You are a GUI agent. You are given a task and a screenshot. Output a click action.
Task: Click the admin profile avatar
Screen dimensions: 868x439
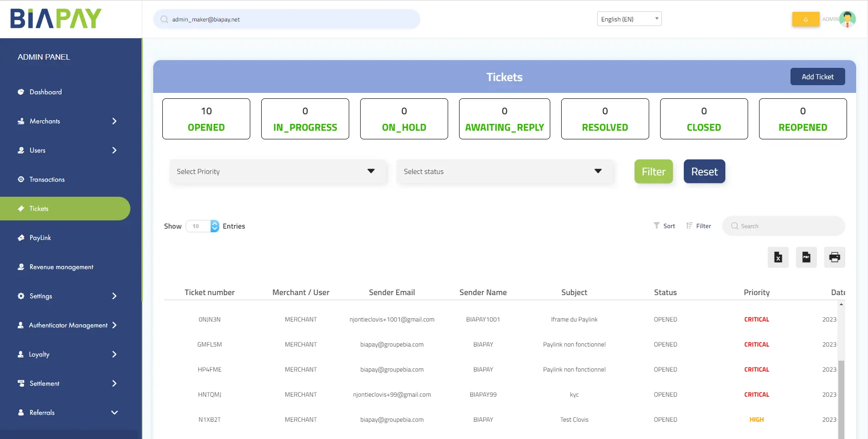click(847, 19)
